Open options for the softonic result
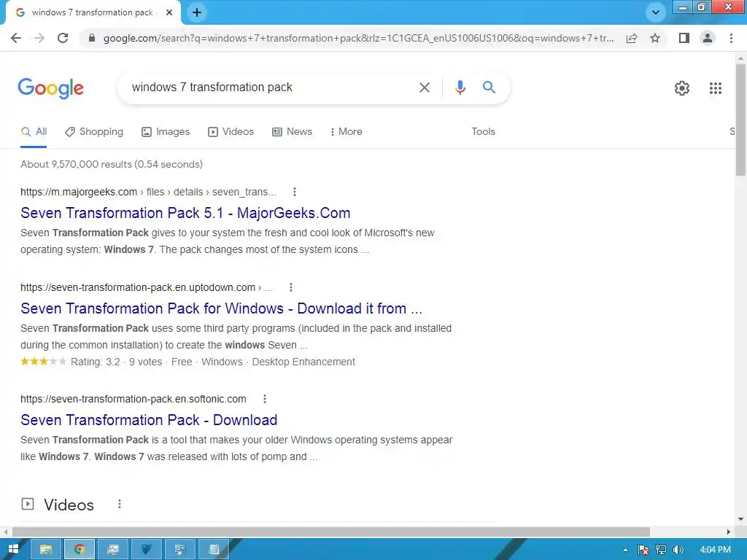747x560 pixels. (264, 399)
